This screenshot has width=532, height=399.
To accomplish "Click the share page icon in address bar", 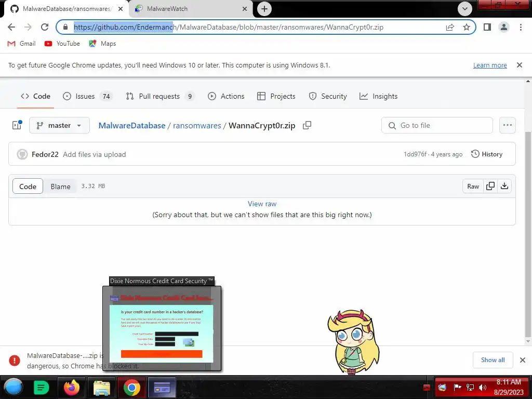I will [x=450, y=27].
